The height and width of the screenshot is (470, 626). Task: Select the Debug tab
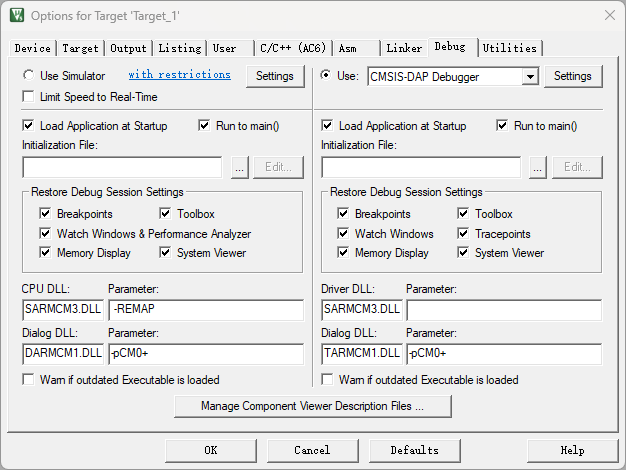(x=453, y=47)
